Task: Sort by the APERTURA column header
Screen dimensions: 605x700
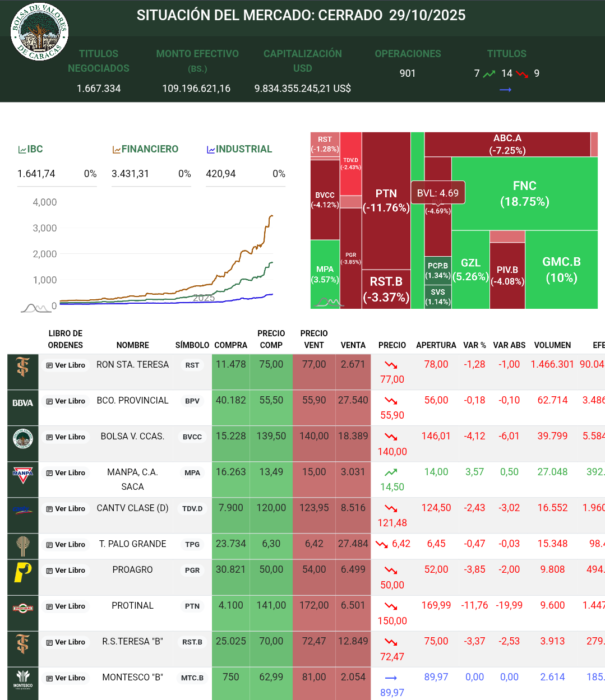Action: (436, 345)
